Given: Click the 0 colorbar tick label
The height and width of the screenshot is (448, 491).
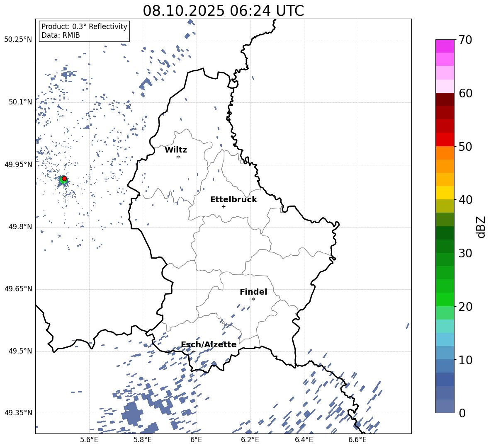Looking at the screenshot, I should pos(462,413).
